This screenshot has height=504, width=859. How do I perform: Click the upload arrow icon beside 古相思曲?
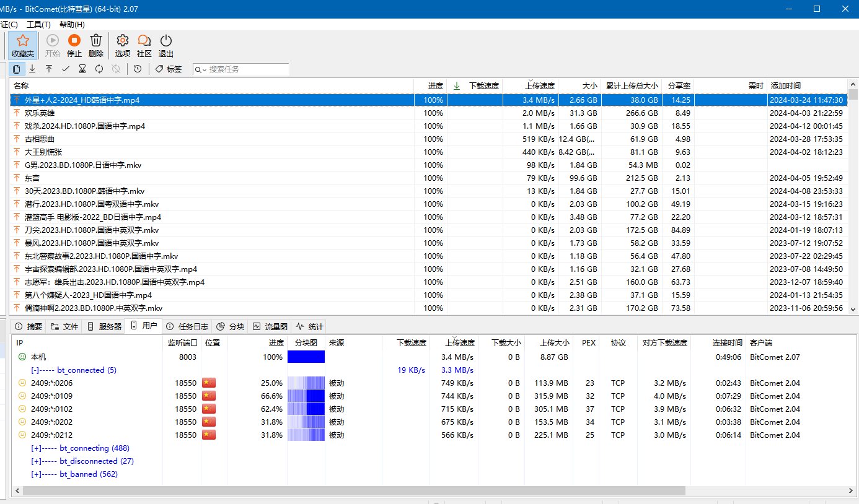coord(17,139)
